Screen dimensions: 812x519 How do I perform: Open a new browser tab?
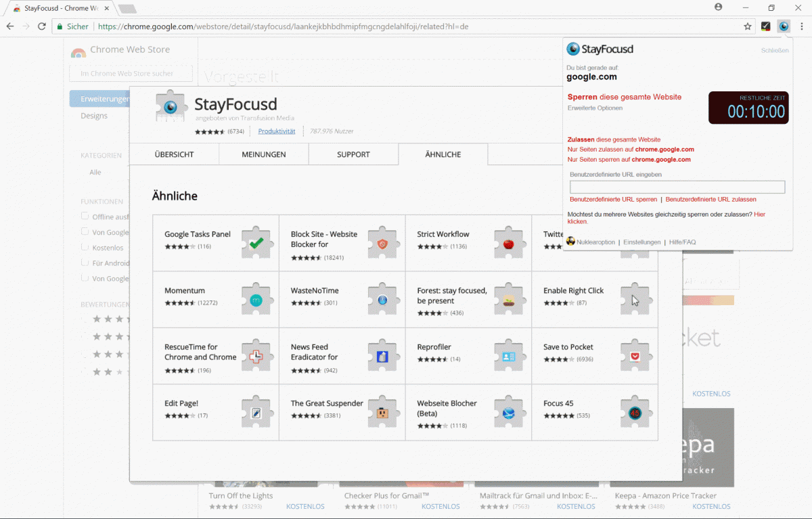tap(127, 9)
